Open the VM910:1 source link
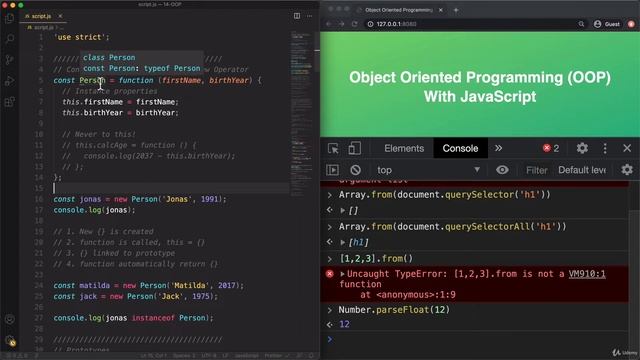Viewport: 640px width, 360px height. click(587, 274)
